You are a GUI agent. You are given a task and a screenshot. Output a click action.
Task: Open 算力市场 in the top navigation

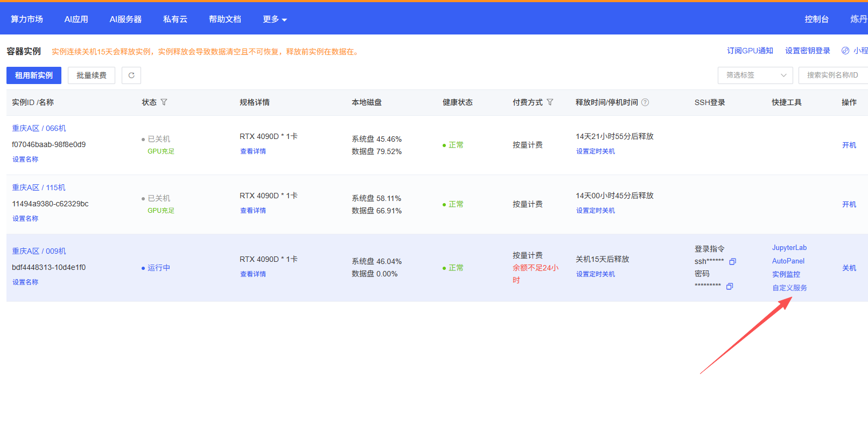[27, 19]
